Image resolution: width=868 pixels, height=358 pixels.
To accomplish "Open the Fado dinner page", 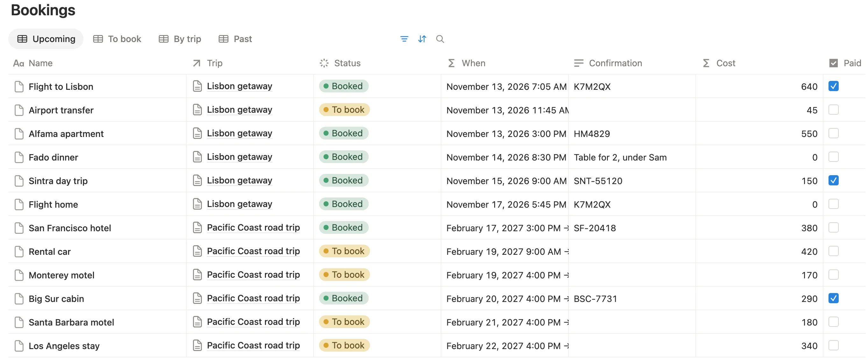I will [x=53, y=157].
